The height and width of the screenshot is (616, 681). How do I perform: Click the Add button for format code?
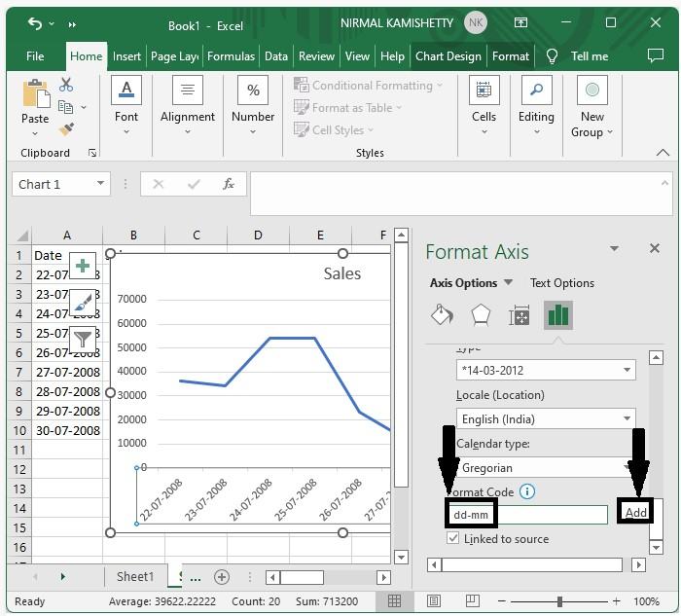636,513
